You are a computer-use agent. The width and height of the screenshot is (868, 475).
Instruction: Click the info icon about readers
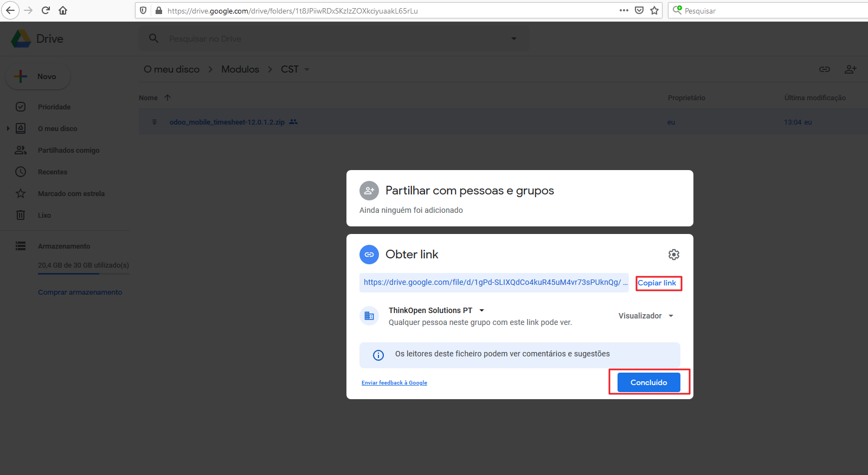click(x=378, y=355)
